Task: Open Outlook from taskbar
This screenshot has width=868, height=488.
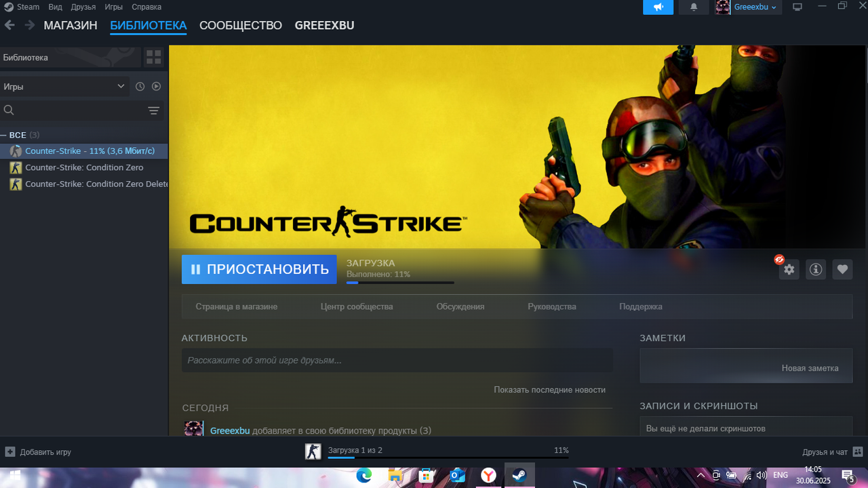Action: point(457,476)
